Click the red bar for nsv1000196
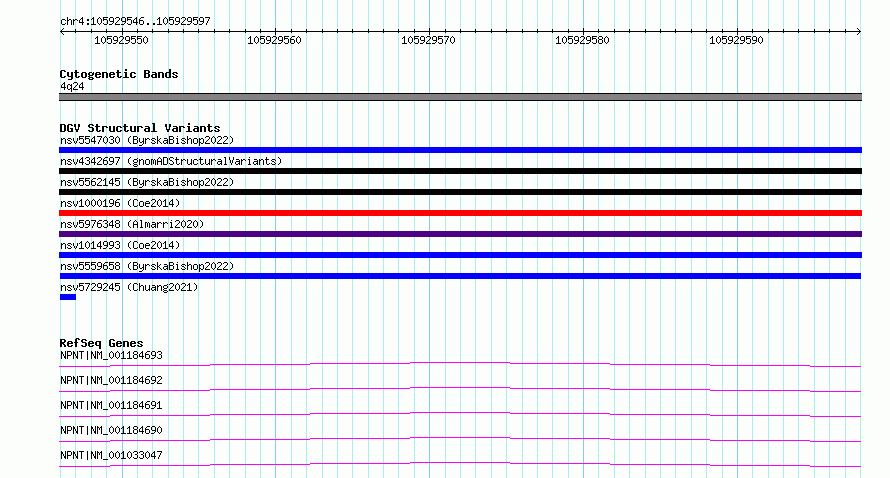This screenshot has height=478, width=890. [460, 213]
